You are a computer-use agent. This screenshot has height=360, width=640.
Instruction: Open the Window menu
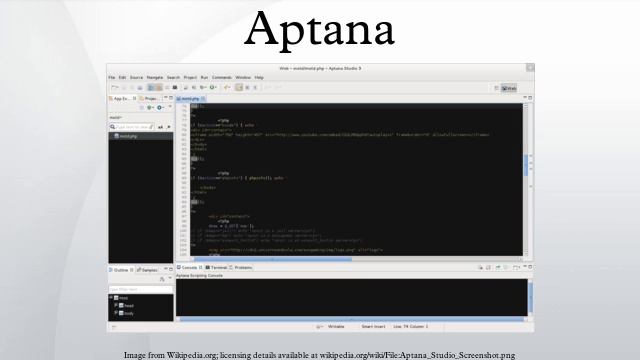[243, 78]
